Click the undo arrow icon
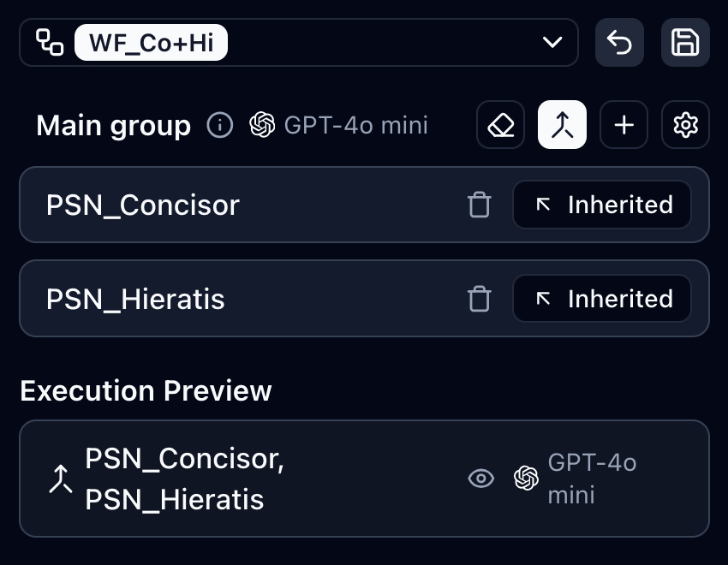728x565 pixels. [619, 42]
